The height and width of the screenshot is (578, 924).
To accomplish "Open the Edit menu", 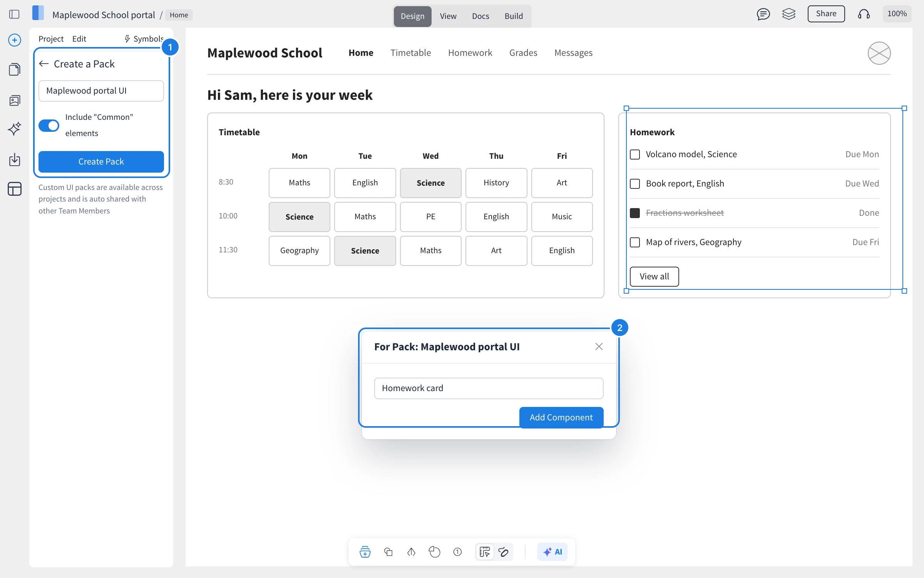I will tap(79, 39).
